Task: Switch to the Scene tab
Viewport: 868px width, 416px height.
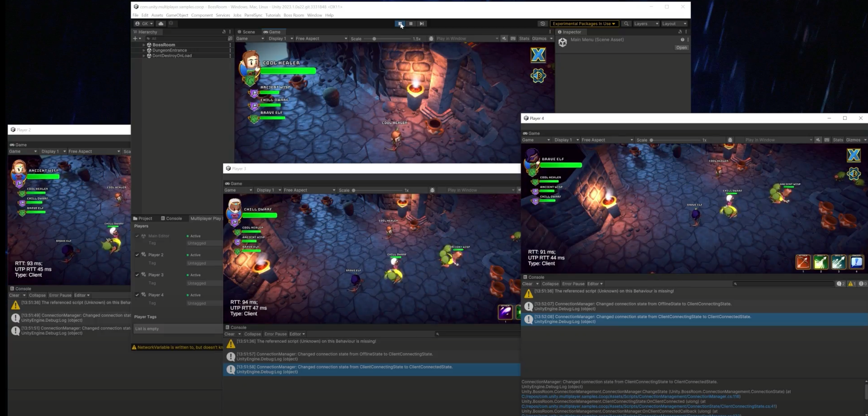Action: click(246, 32)
